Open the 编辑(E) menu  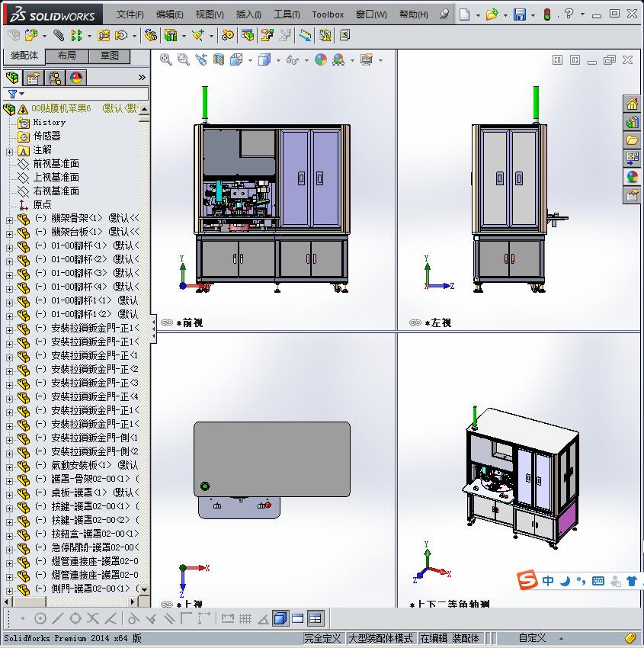click(170, 15)
